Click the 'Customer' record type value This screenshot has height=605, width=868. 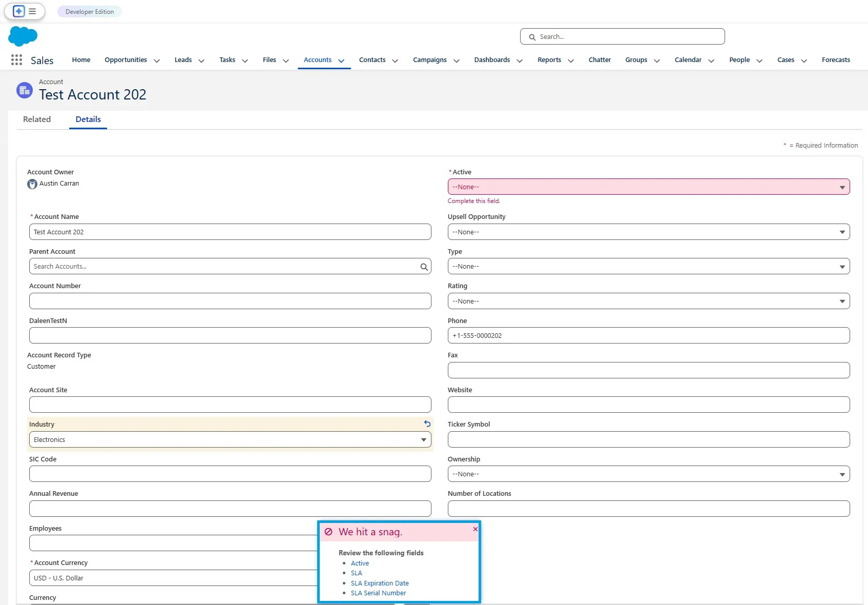point(42,367)
